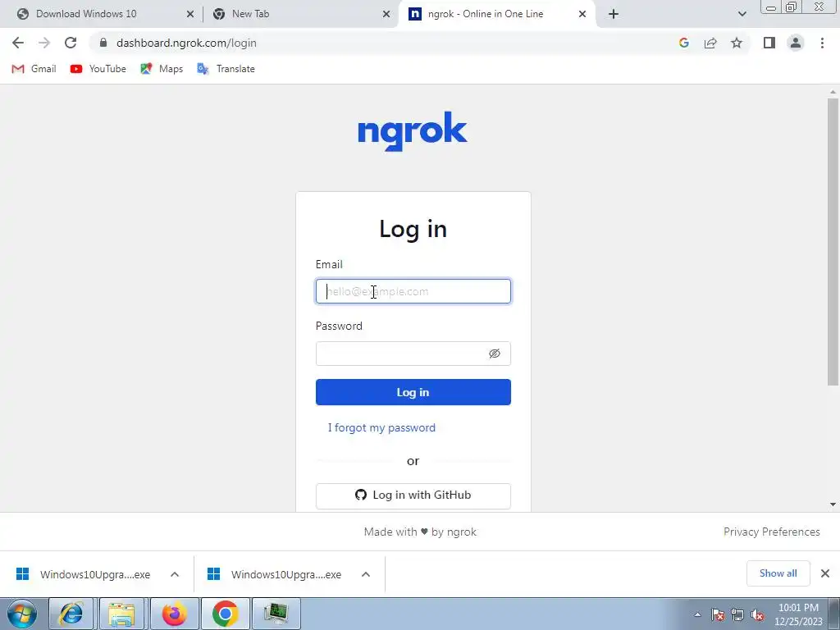Open Privacy Preferences link

[771, 532]
